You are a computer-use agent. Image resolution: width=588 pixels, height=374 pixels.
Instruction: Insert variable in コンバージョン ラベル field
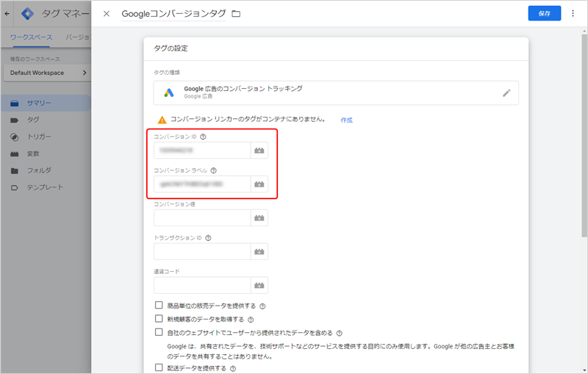259,184
